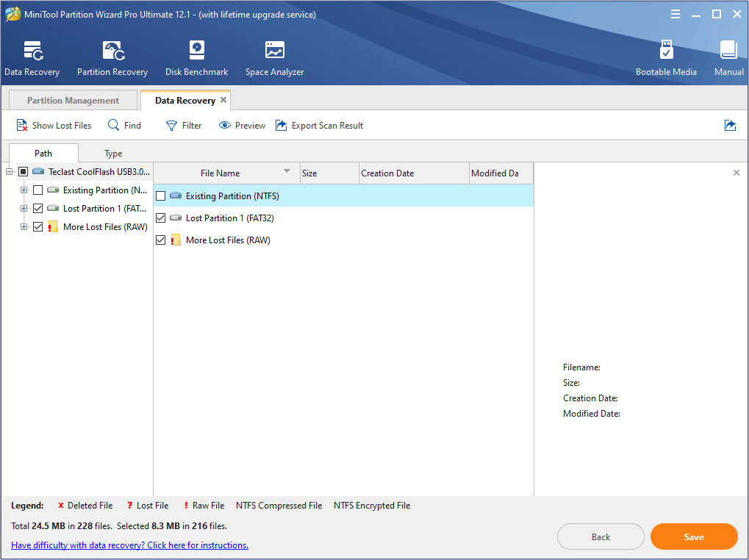The width and height of the screenshot is (749, 560).
Task: Check Existing Partition (NTFS) checkbox in file list
Action: (161, 195)
